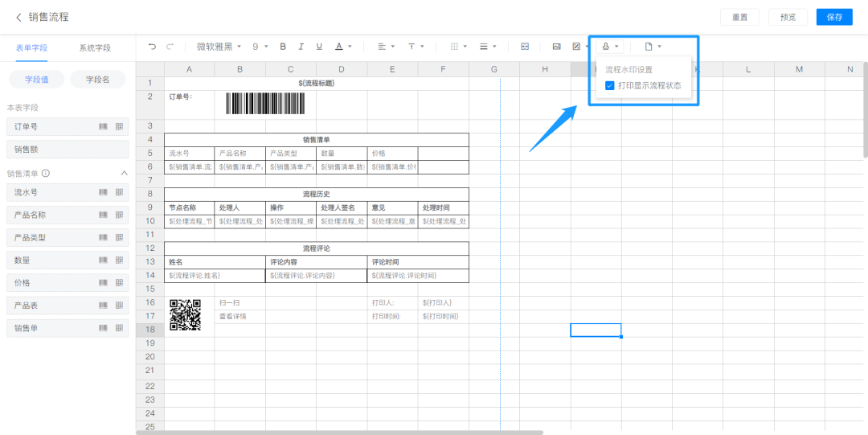Open the 微软雅黑 font dropdown

(x=219, y=47)
